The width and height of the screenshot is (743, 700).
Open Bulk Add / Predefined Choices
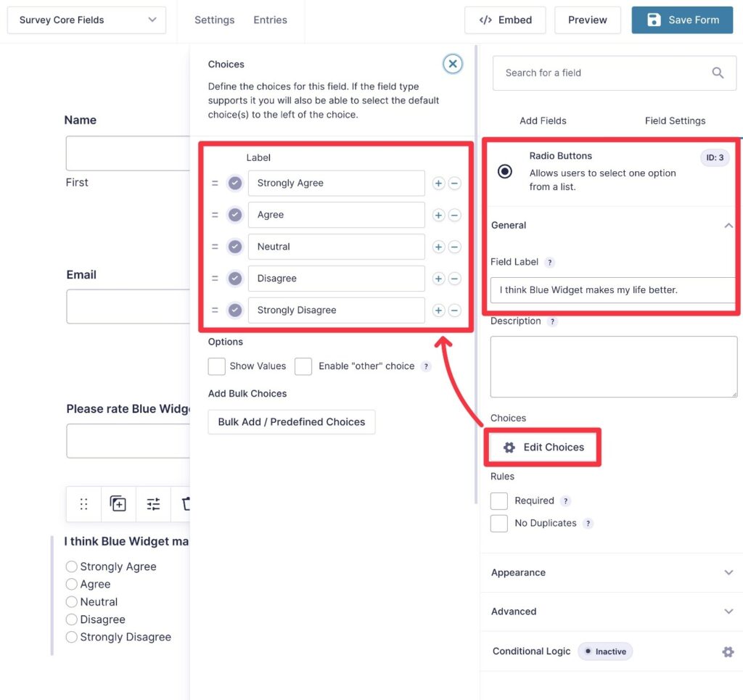point(291,421)
